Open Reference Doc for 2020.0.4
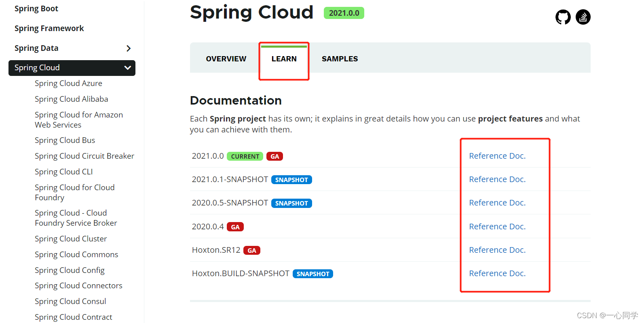This screenshot has height=323, width=644. coord(497,227)
